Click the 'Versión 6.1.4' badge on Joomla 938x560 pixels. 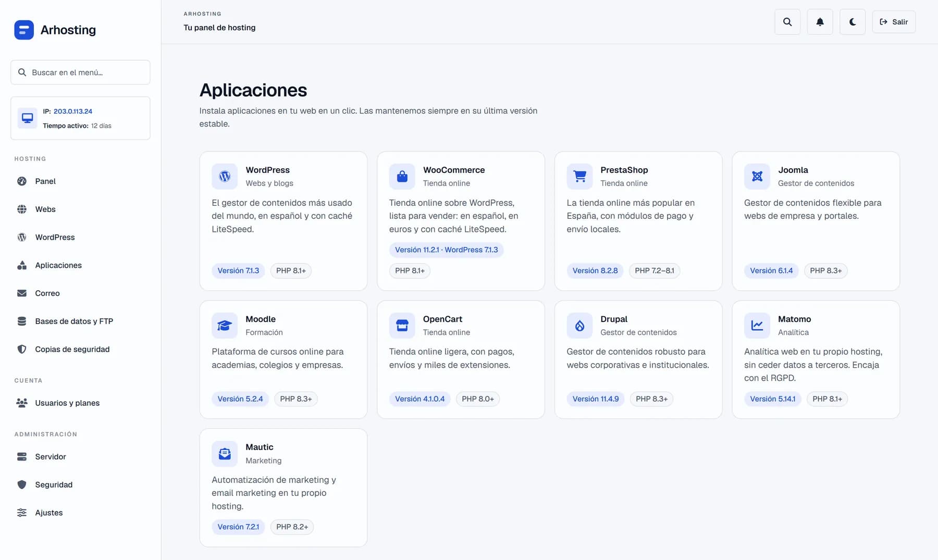click(x=771, y=271)
